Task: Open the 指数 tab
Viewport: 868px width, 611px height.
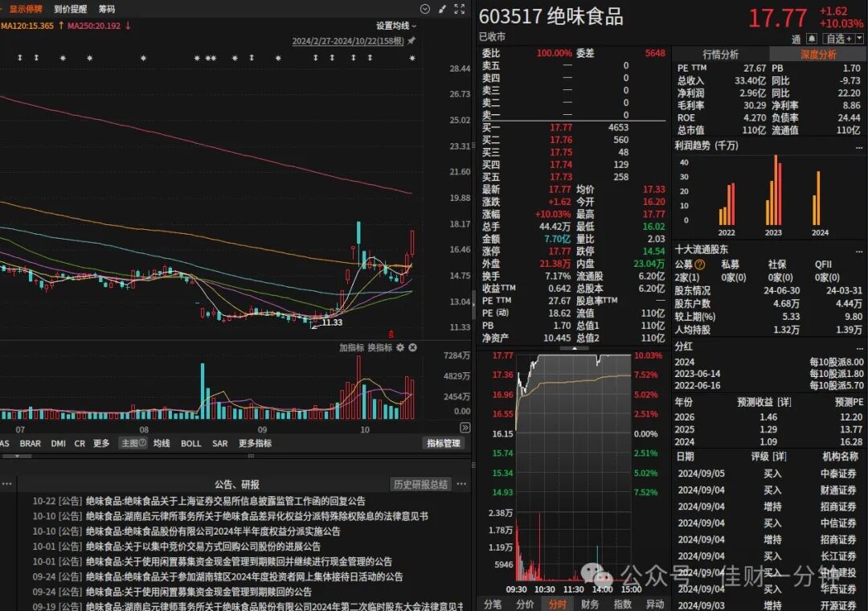Action: (x=622, y=604)
